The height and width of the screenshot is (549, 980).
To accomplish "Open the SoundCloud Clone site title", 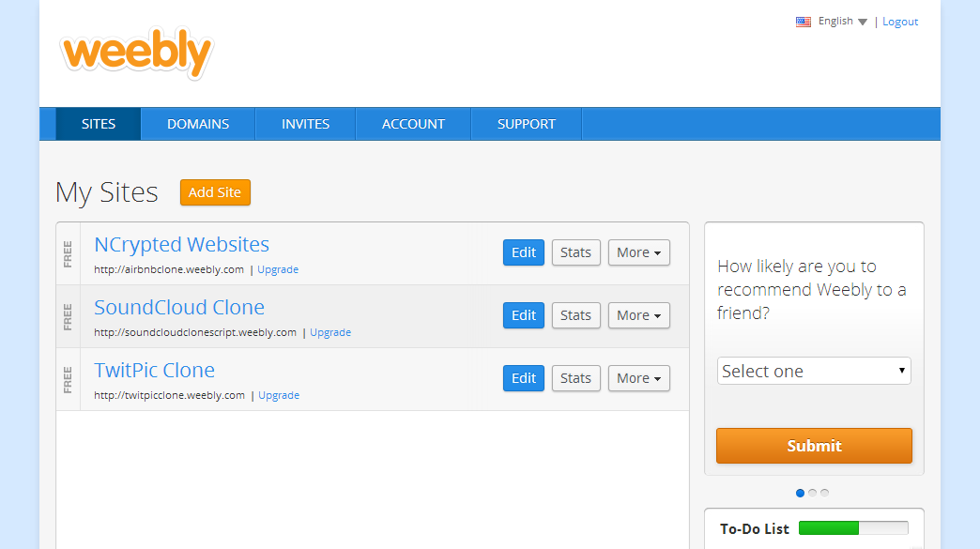I will click(179, 307).
